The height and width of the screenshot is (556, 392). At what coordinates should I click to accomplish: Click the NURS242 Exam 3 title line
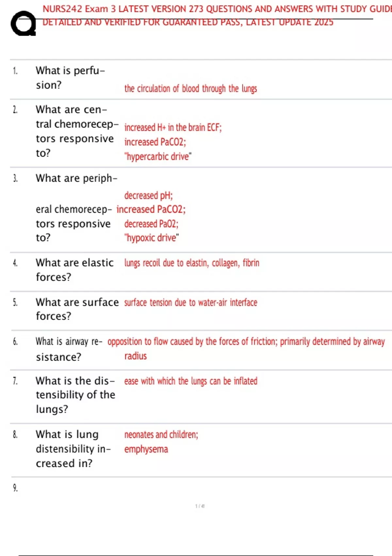pyautogui.click(x=217, y=9)
